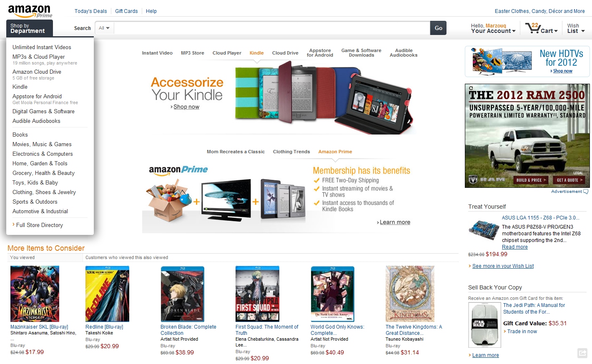
Task: Click the Go search button
Action: point(438,28)
